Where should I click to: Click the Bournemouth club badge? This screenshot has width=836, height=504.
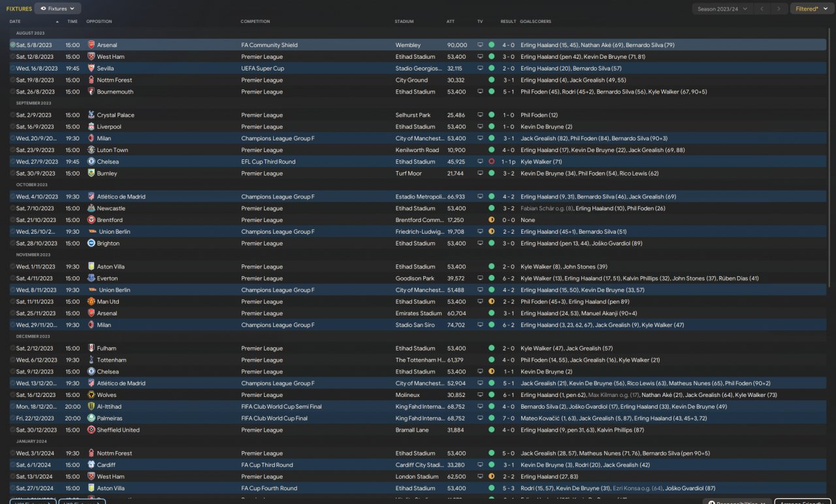91,92
